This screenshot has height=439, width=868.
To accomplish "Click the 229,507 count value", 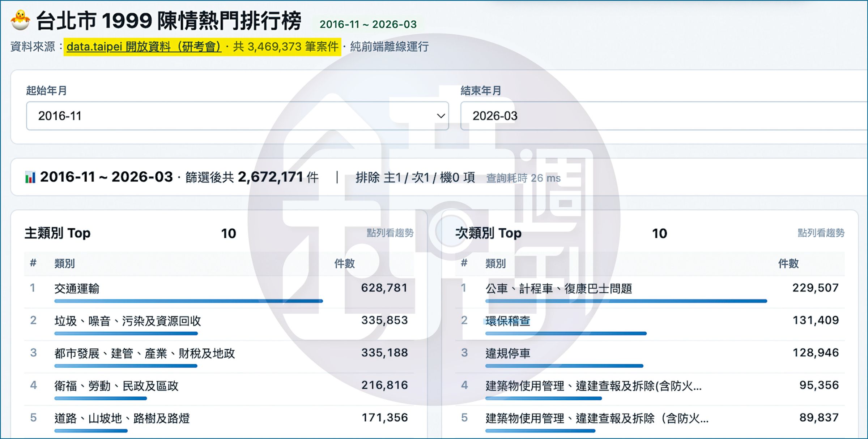I will coord(816,288).
